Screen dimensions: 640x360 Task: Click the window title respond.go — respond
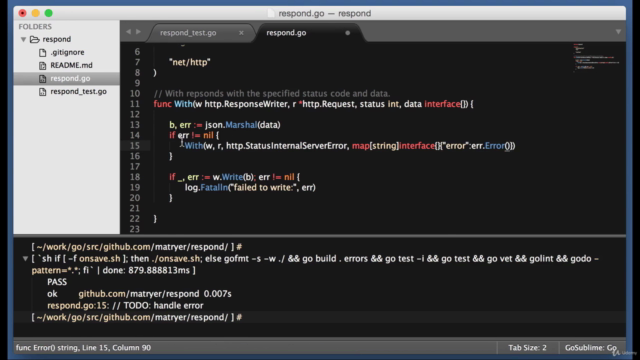pos(324,13)
